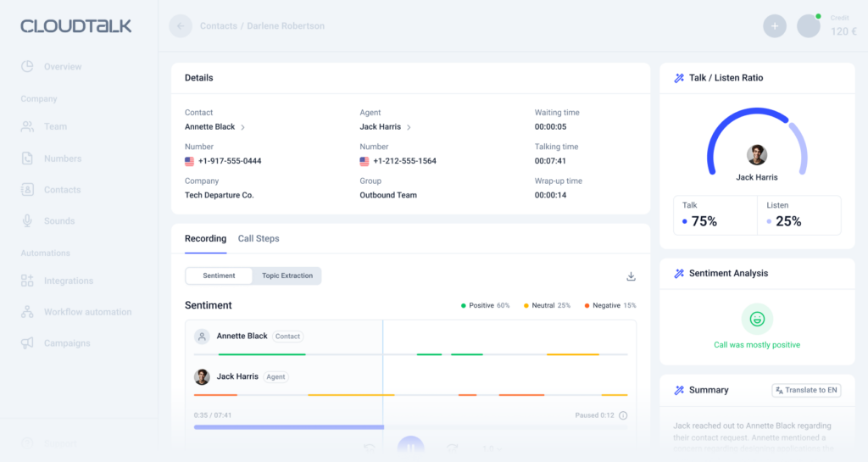Click the Contacts breadcrumb link
The height and width of the screenshot is (462, 868).
click(218, 26)
